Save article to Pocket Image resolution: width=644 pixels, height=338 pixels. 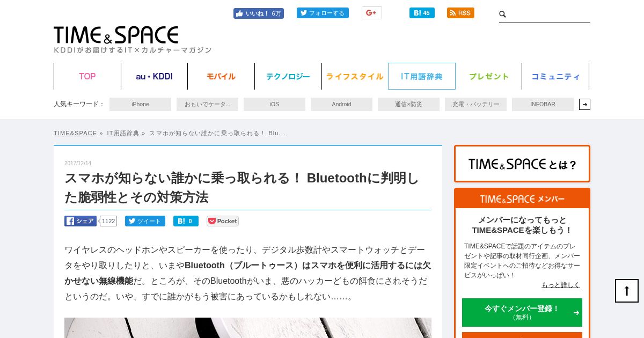tap(223, 221)
